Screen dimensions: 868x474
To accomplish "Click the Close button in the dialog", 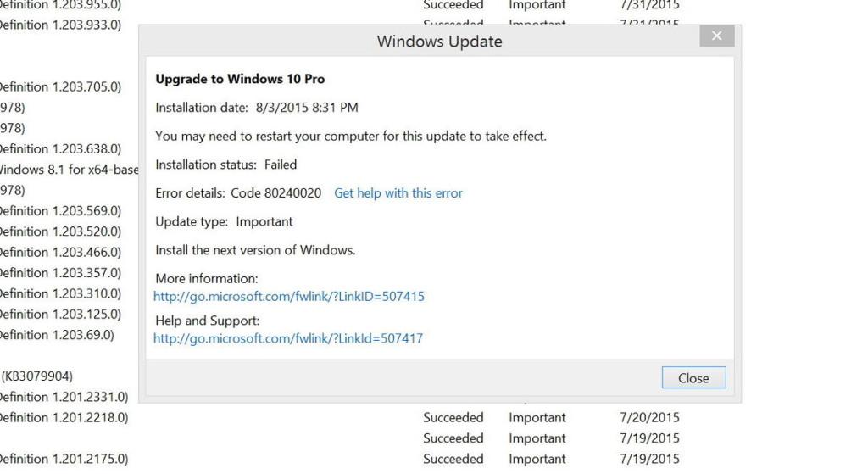I will [x=693, y=378].
